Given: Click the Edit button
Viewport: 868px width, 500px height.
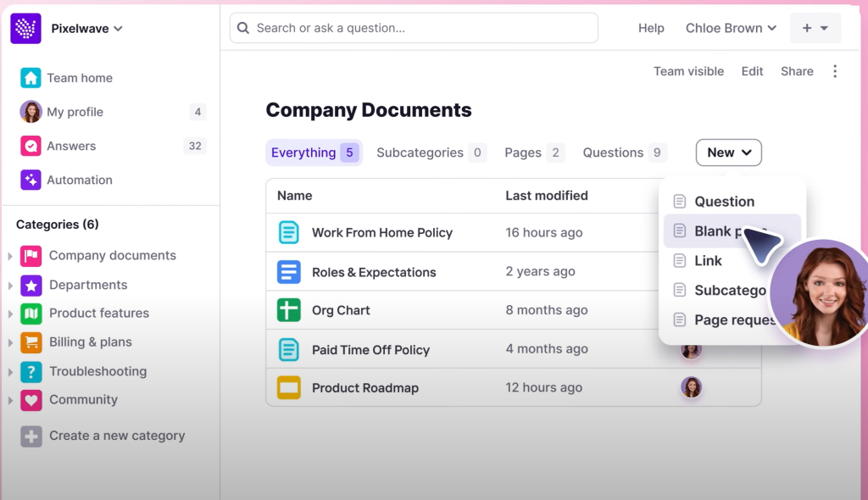Looking at the screenshot, I should (x=753, y=71).
